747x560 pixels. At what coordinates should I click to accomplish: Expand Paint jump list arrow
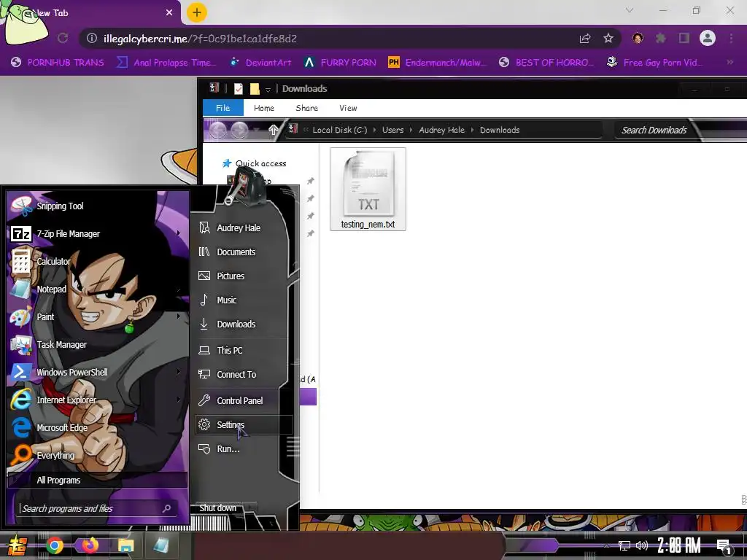coord(179,316)
